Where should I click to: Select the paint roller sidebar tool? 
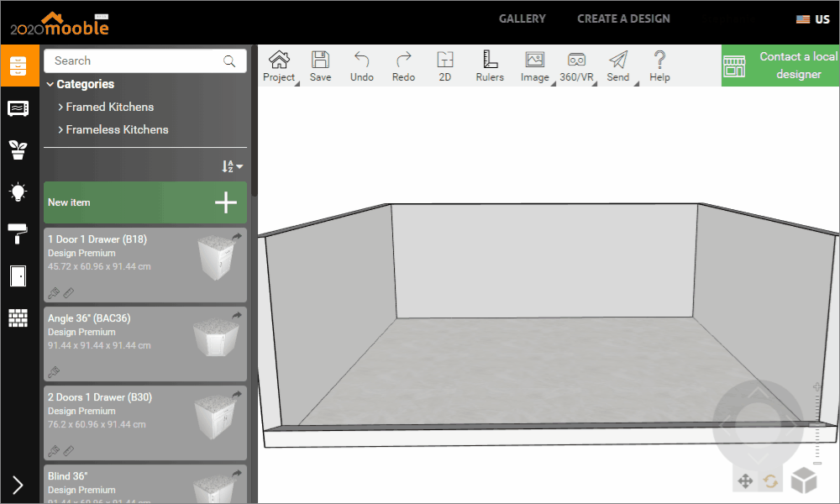pos(18,234)
